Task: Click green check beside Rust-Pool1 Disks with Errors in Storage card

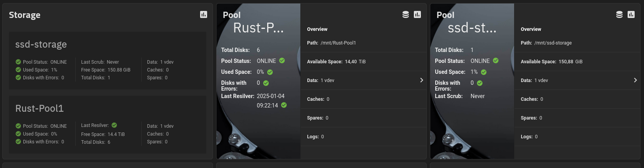Action: coord(18,141)
